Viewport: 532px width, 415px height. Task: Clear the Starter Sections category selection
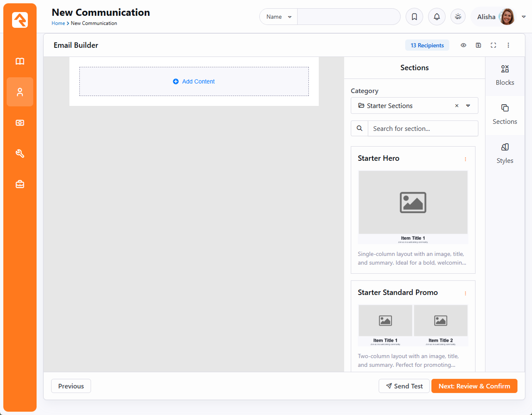click(457, 106)
